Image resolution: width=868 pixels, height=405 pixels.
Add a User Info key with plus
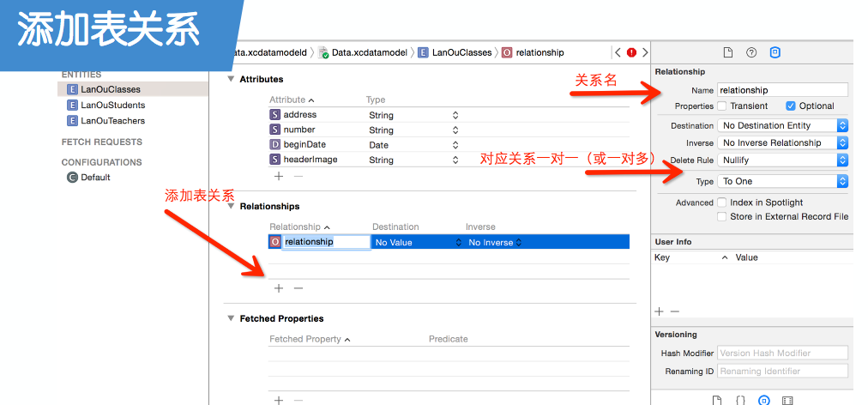click(659, 311)
